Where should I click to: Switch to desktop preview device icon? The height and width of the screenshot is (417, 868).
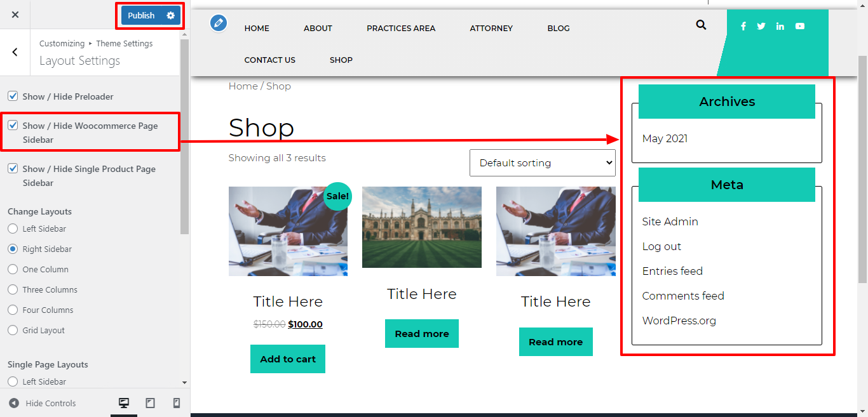click(x=124, y=403)
